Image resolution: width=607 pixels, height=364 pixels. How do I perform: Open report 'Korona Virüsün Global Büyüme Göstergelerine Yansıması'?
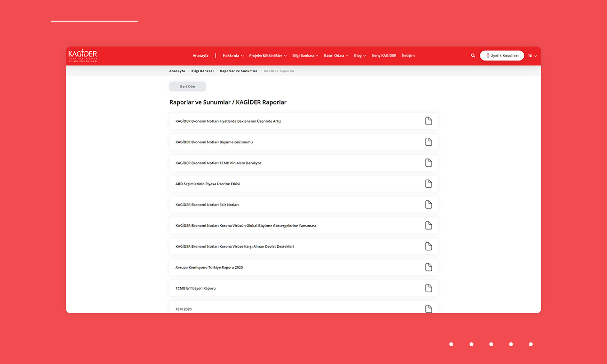[x=303, y=225]
